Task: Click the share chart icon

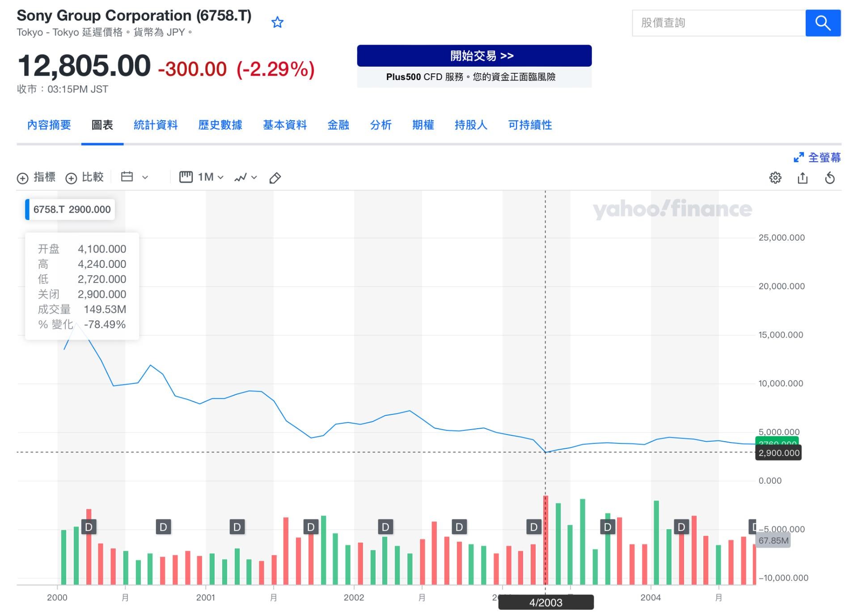Action: click(803, 178)
